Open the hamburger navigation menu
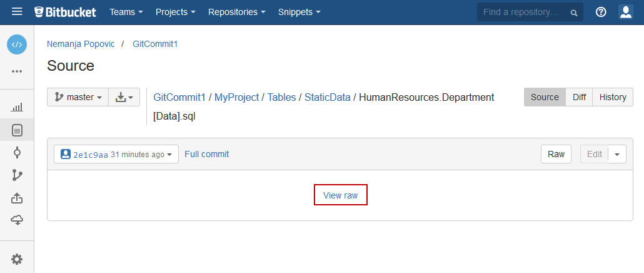 click(x=17, y=12)
